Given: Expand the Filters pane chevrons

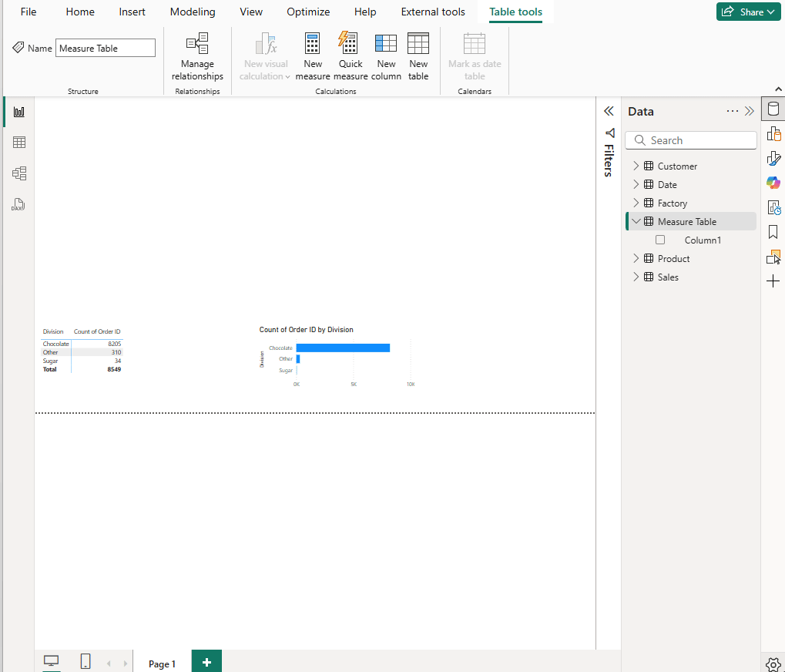Looking at the screenshot, I should point(609,111).
